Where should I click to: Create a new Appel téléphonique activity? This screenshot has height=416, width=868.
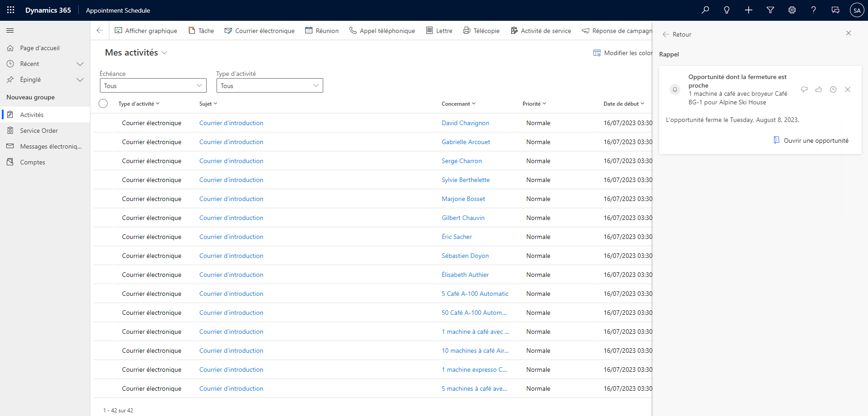point(382,31)
